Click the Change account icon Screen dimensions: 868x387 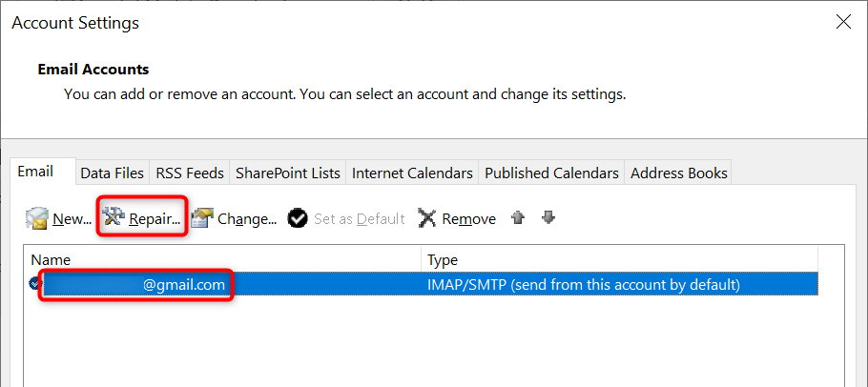201,218
